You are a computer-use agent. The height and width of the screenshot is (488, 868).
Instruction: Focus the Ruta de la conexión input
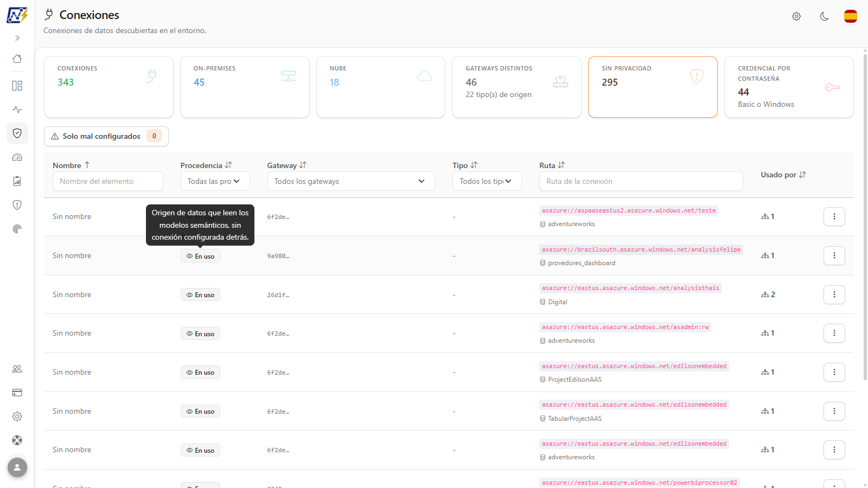[641, 181]
